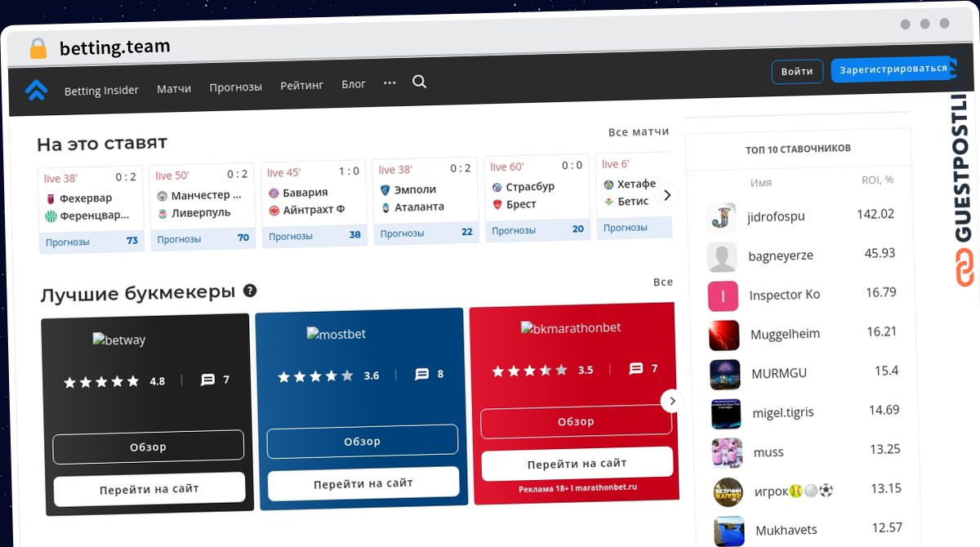Click jidrofospu's avatar
The width and height of the screenshot is (980, 547).
[x=721, y=218]
